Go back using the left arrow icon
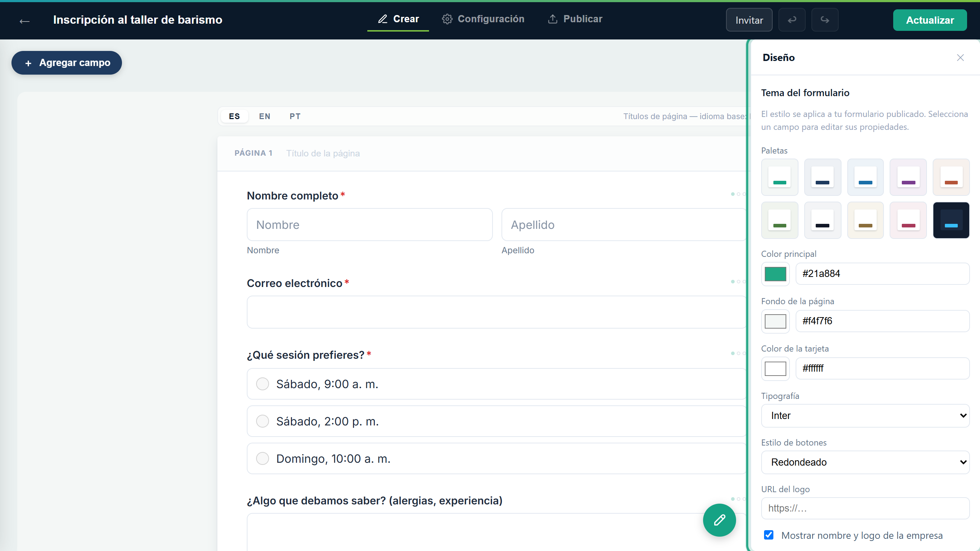The width and height of the screenshot is (980, 551). click(x=24, y=21)
